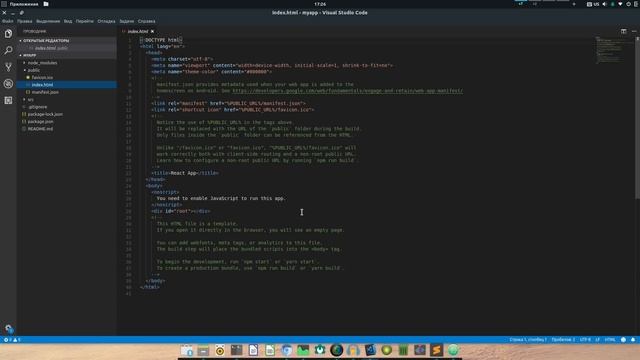Open the Sublime Text icon in dock
Viewport: 640px width, 360px height.
pos(436,350)
